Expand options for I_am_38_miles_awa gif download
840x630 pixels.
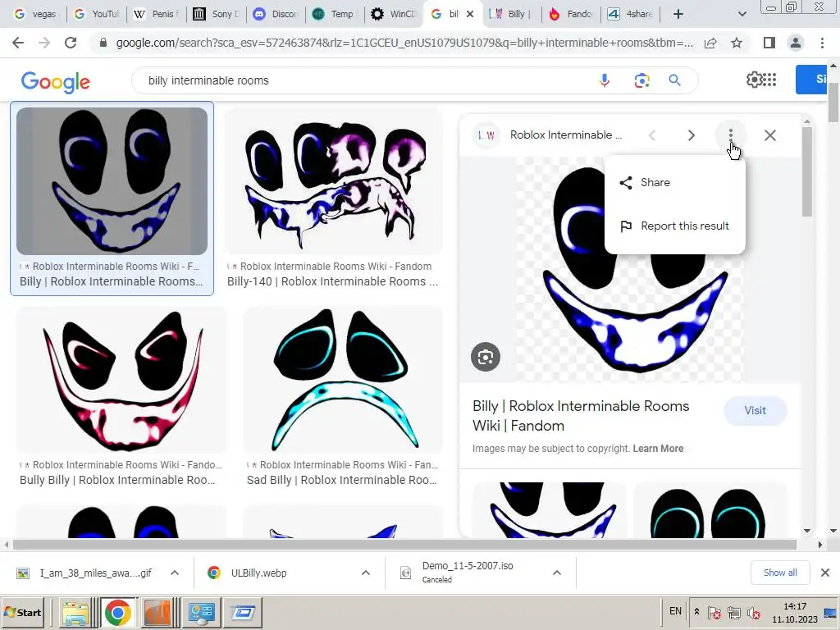[x=175, y=573]
